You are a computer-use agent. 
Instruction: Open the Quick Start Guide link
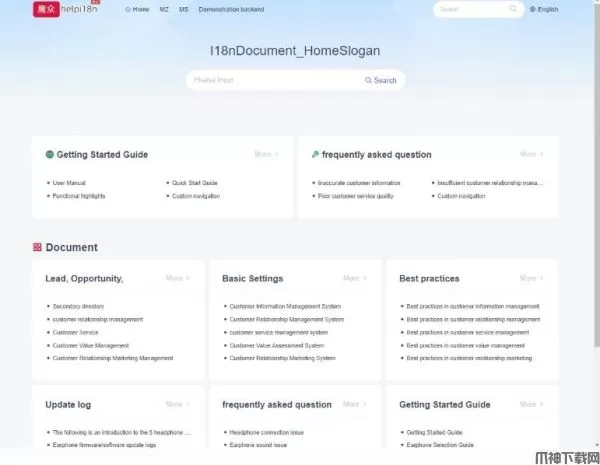pyautogui.click(x=195, y=183)
